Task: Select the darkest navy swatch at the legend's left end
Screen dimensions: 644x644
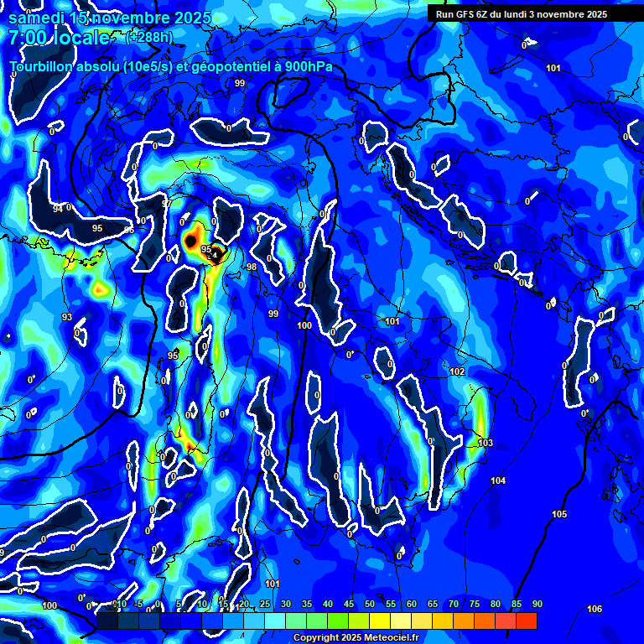Action: [x=106, y=621]
